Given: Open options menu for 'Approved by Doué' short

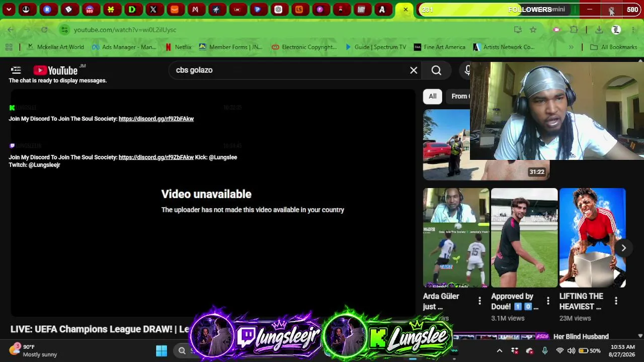Looking at the screenshot, I should coord(548,301).
